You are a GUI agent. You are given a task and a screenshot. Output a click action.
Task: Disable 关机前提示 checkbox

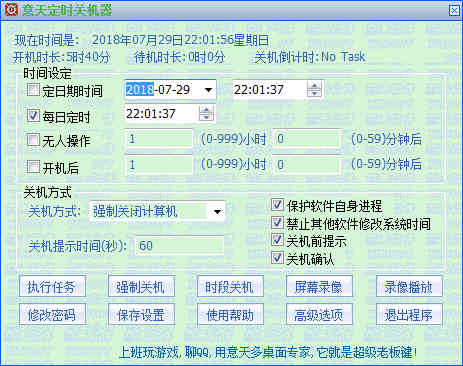277,240
